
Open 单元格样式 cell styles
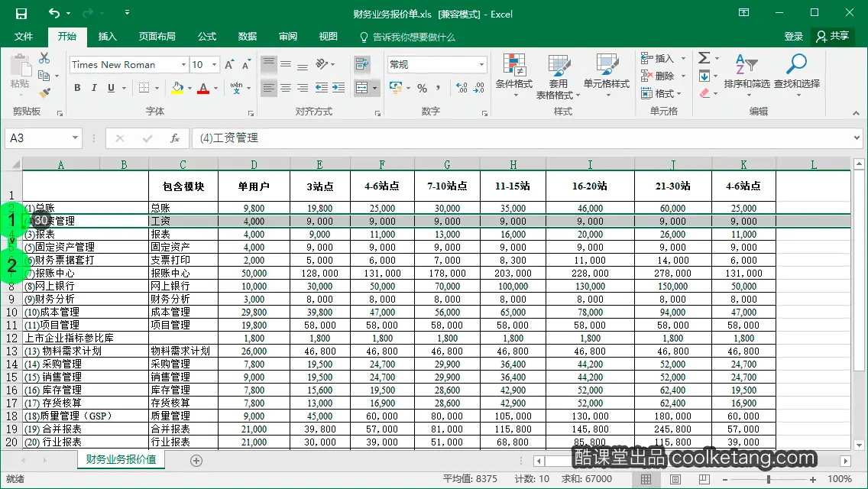[606, 76]
